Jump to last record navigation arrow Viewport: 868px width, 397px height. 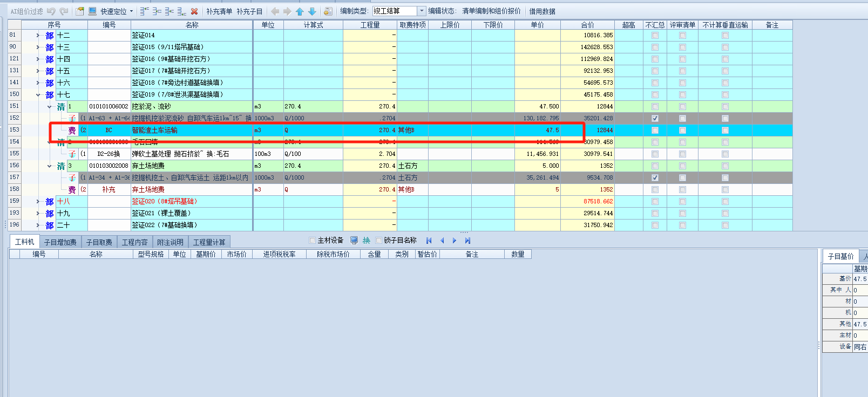[x=467, y=241]
